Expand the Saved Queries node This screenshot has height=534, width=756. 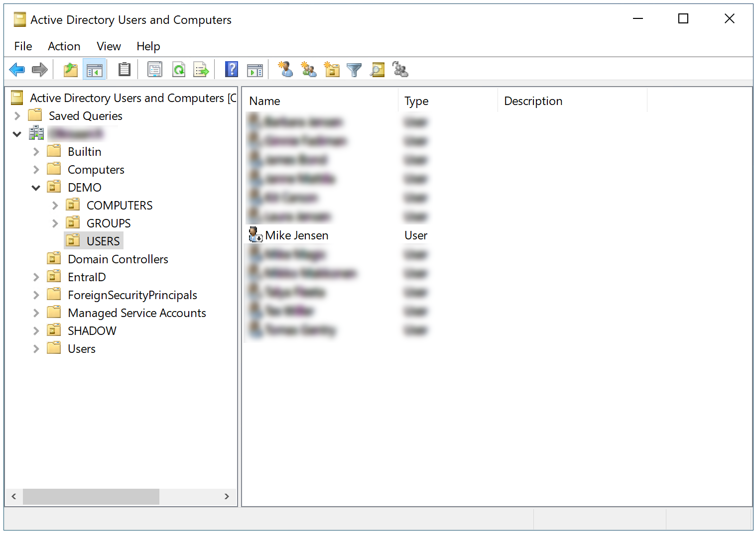coord(17,116)
